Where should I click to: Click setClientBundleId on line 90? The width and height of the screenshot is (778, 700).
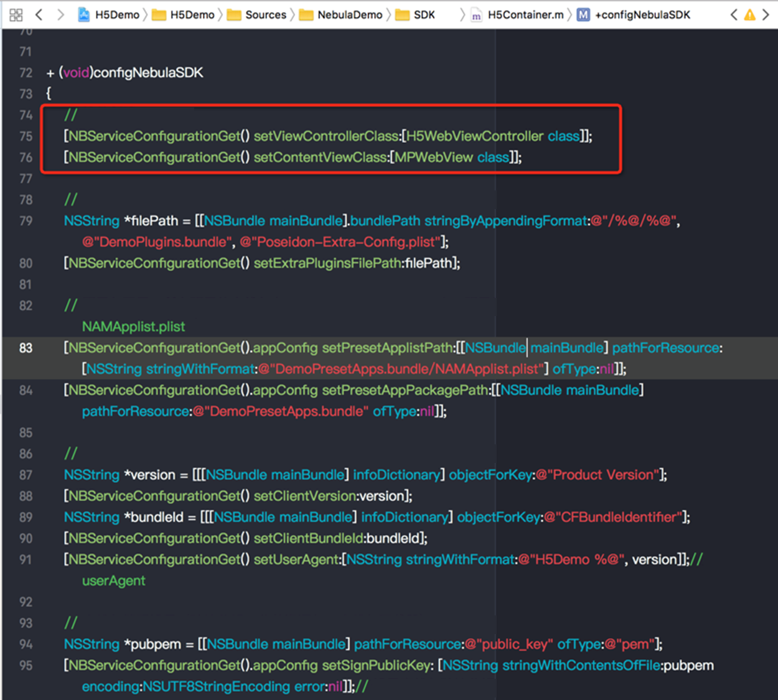[309, 538]
